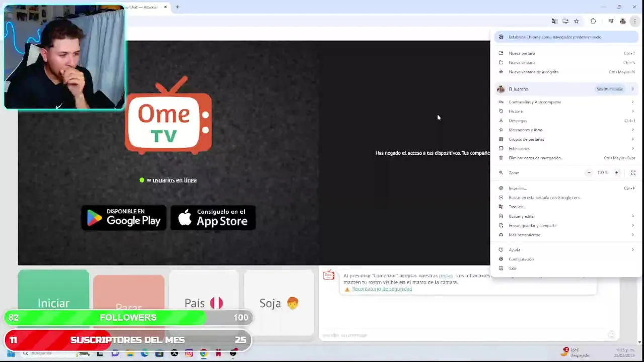Screen dimensions: 644x362
Task: Expand the El_Juancho profile submenu
Action: tap(567, 89)
